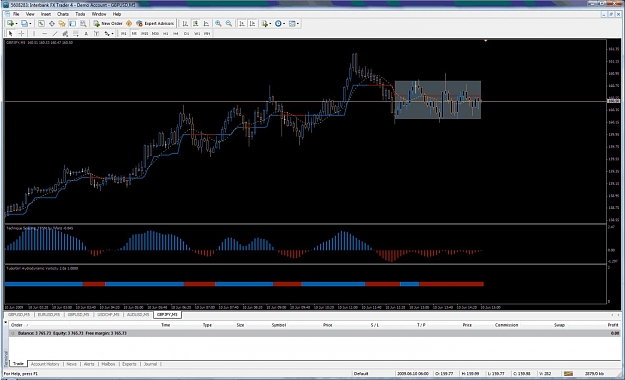The height and width of the screenshot is (380, 625).
Task: Open the Journal terminal tab
Action: [x=150, y=364]
